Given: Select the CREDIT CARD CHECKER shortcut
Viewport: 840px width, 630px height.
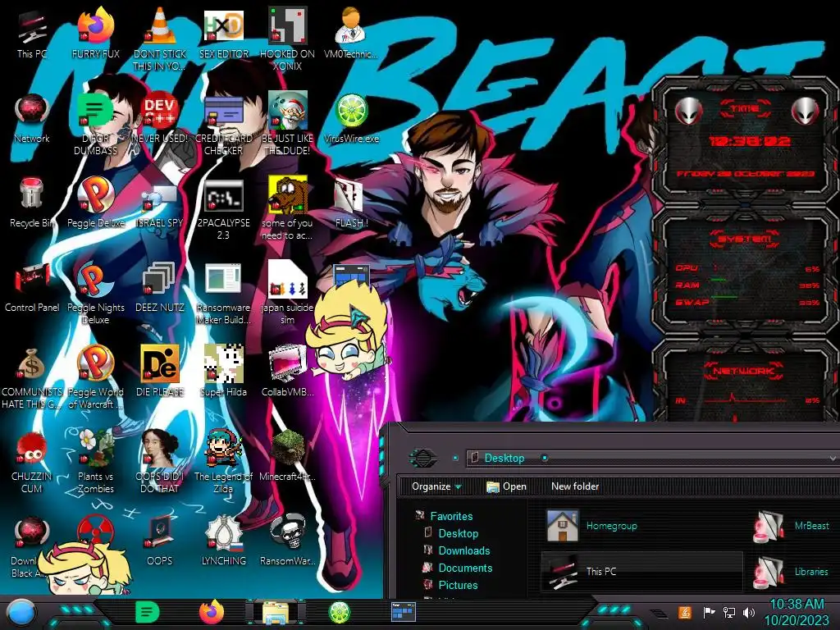Looking at the screenshot, I should [223, 125].
